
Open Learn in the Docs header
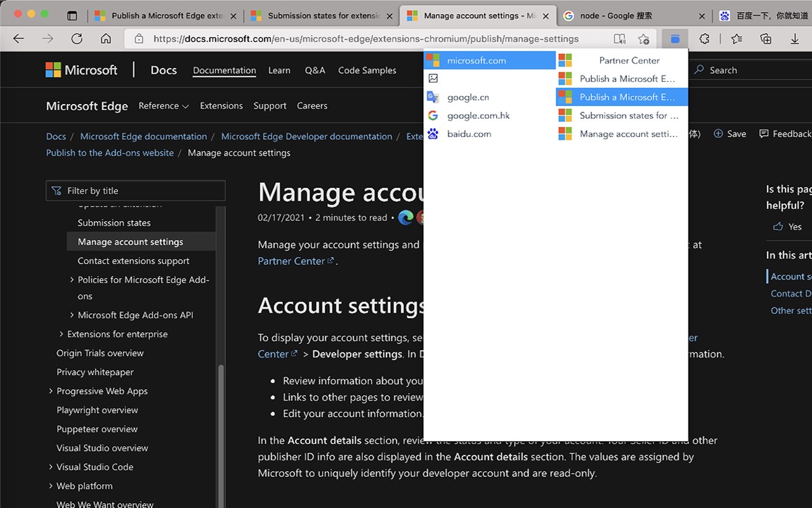279,70
